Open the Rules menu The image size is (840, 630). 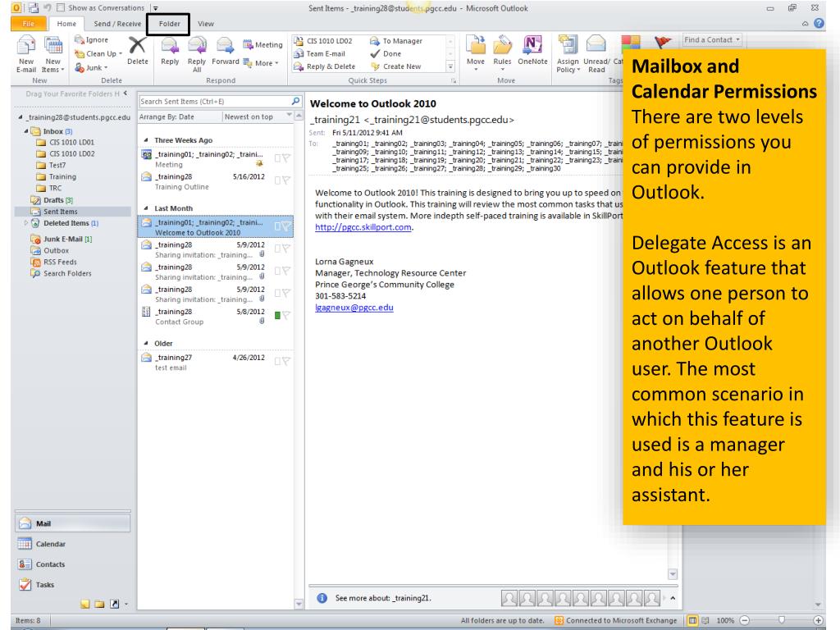502,52
